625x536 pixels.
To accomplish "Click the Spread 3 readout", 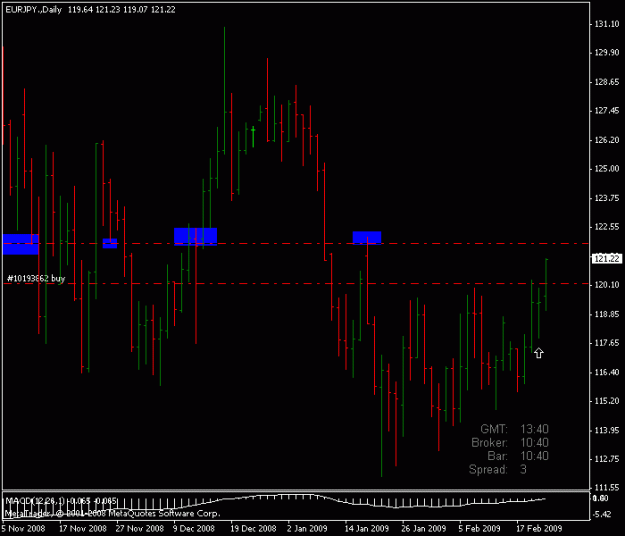I will [x=498, y=469].
